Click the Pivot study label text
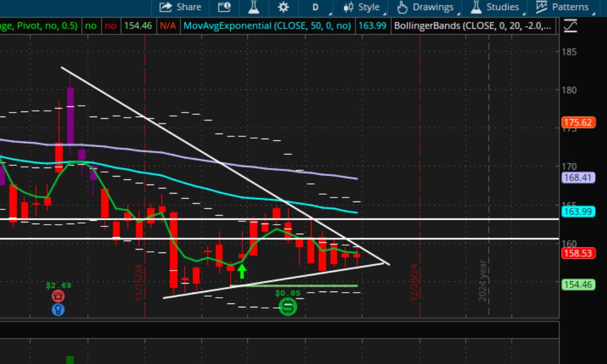This screenshot has height=364, width=607. [x=39, y=26]
